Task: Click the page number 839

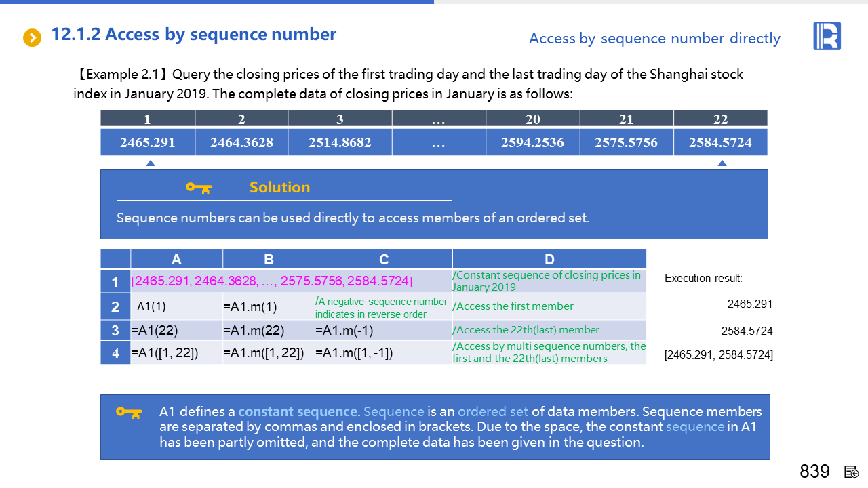Action: click(x=814, y=472)
